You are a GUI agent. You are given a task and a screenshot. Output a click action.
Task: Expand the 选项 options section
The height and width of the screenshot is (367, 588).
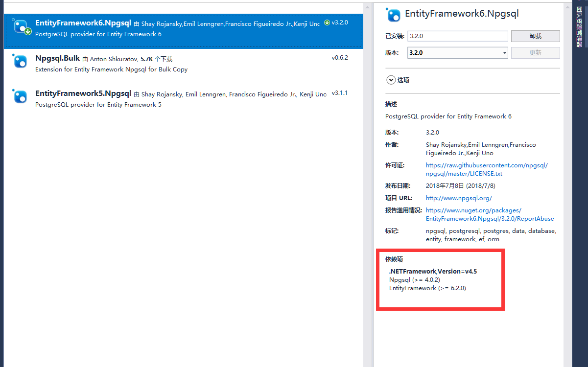(x=398, y=80)
